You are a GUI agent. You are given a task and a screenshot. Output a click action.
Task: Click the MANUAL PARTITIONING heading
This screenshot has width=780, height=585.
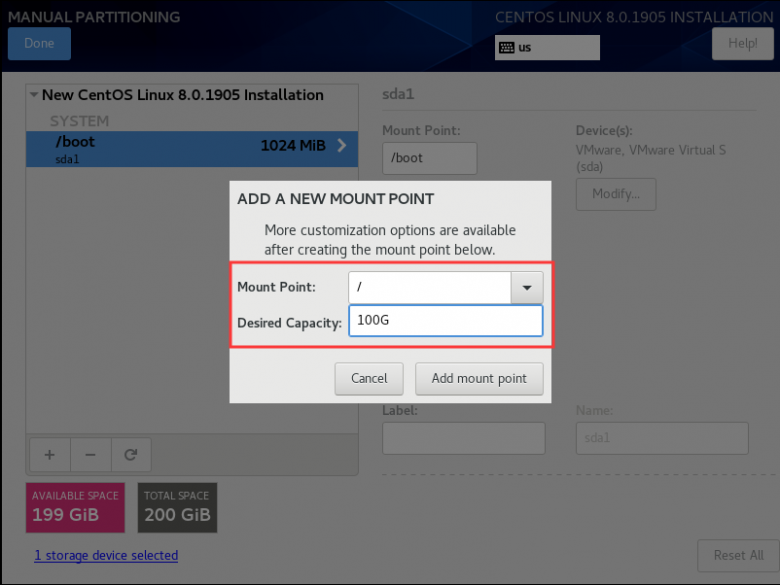coord(94,17)
